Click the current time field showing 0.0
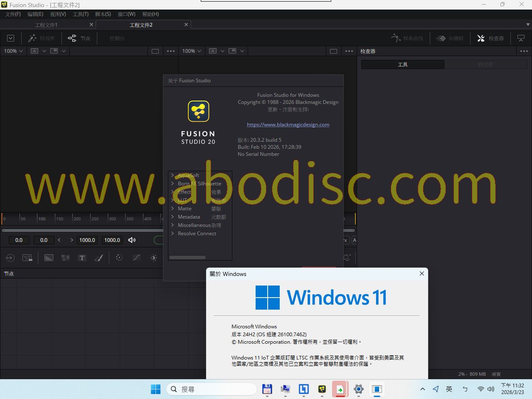 click(19, 240)
